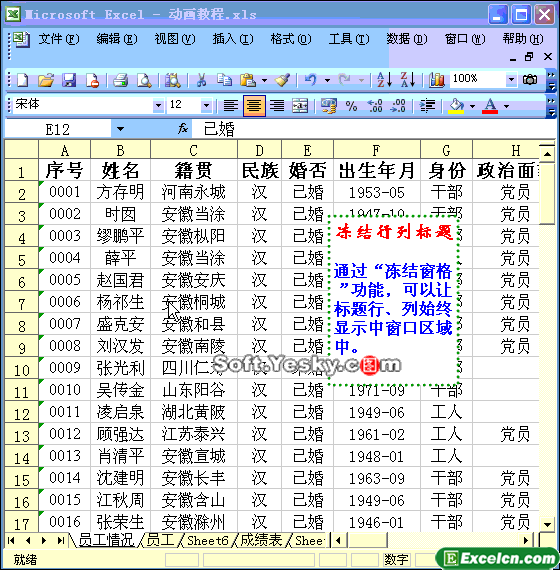Viewport: 560px width, 570px height.
Task: Toggle center alignment button
Action: pyautogui.click(x=254, y=106)
